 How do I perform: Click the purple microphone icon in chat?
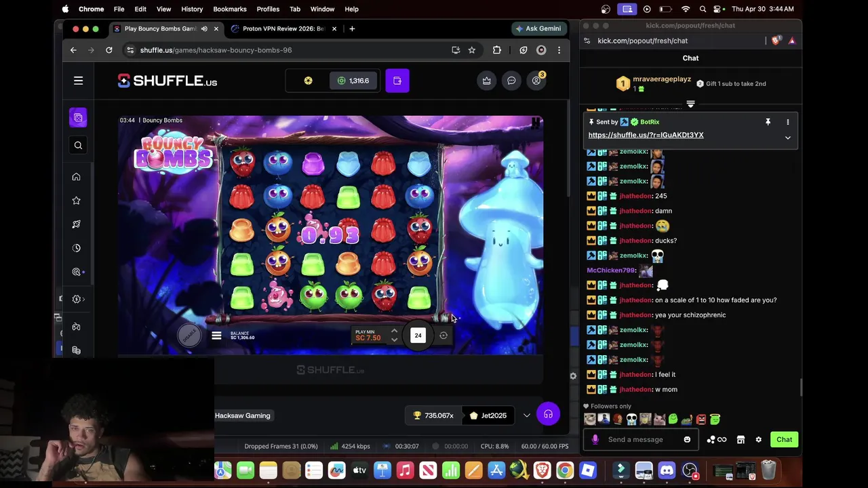[x=595, y=439]
